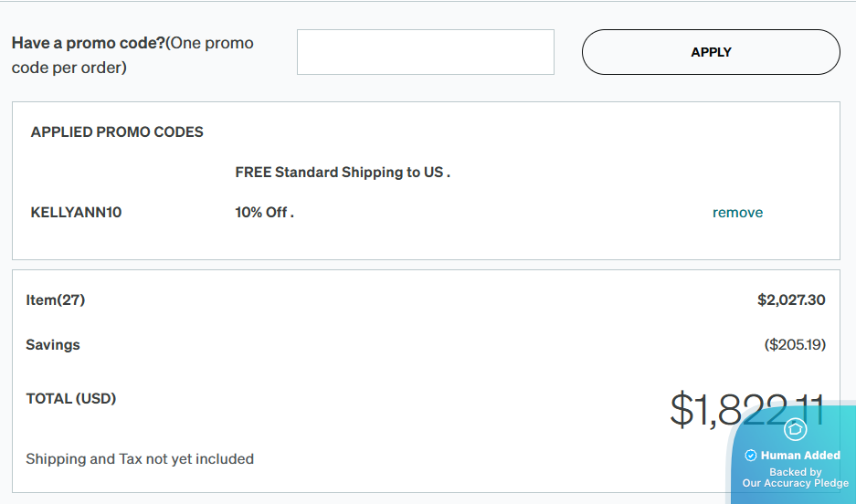Select the ($205.19) savings amount
856x504 pixels.
click(x=795, y=345)
